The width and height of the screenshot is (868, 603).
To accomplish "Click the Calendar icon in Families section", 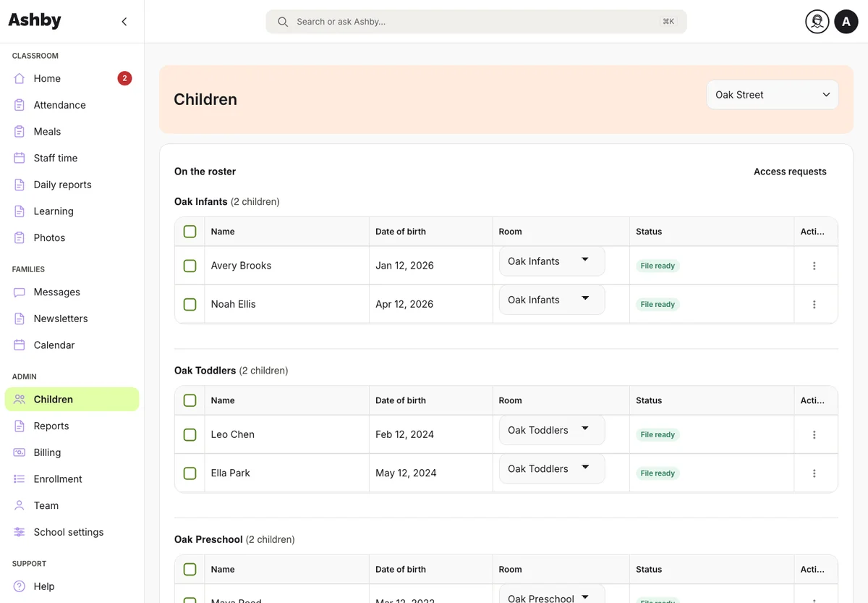I will click(20, 345).
